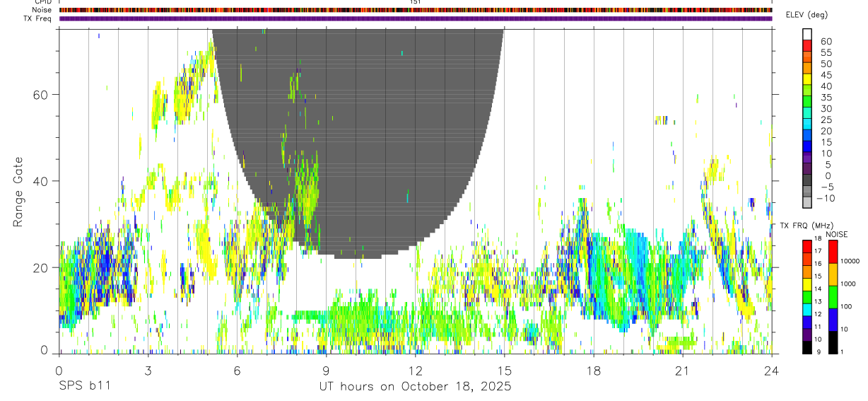Image resolution: width=868 pixels, height=401 pixels.
Task: Click the UT hour tick label 15
Action: 504,369
